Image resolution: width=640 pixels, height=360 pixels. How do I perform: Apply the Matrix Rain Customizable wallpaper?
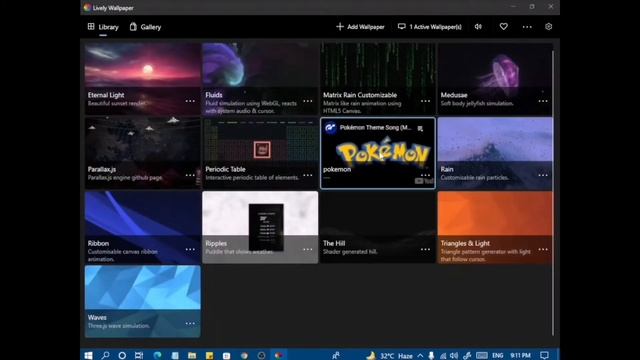tap(378, 79)
